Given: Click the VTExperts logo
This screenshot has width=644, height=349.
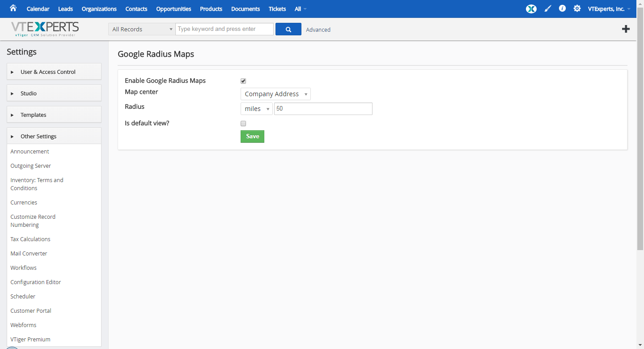Looking at the screenshot, I should (x=45, y=29).
